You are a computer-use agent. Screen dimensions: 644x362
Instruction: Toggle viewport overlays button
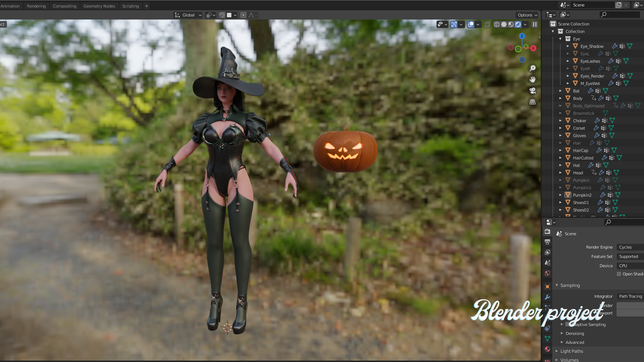point(471,24)
